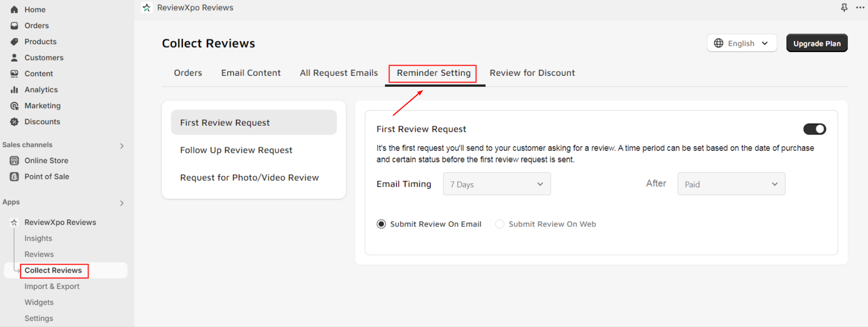Screen dimensions: 868x327
Task: Select Submit Review On Email radio
Action: tap(381, 224)
